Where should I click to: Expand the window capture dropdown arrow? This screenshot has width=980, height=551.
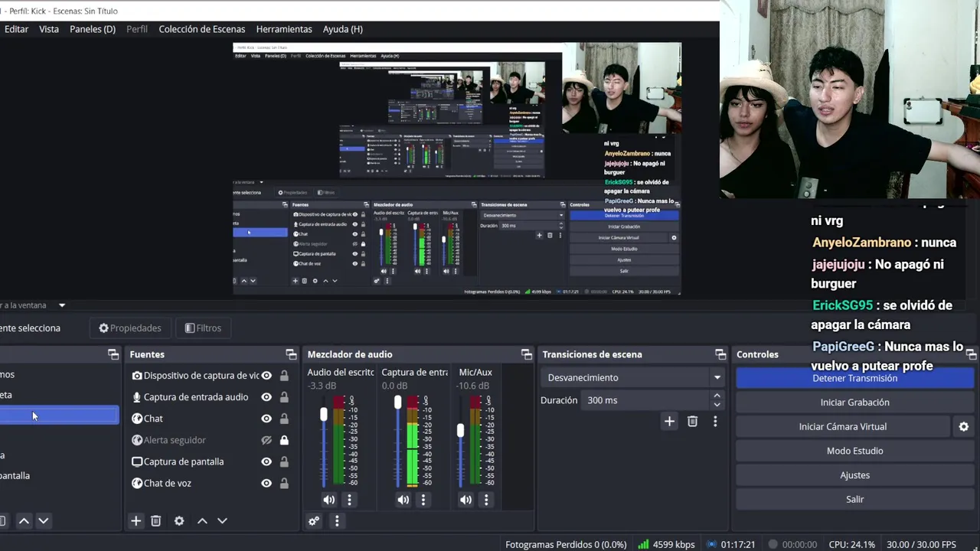[x=62, y=305]
